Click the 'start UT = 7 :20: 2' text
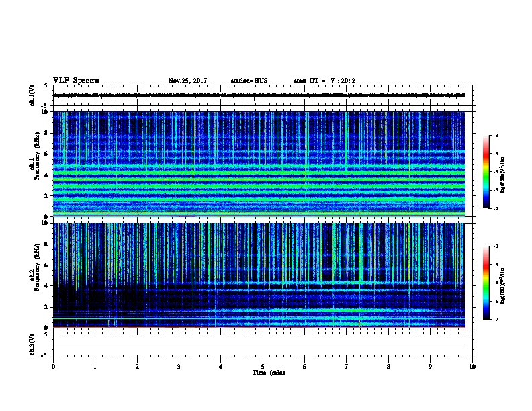Screen dimensions: 532x411 pos(324,81)
